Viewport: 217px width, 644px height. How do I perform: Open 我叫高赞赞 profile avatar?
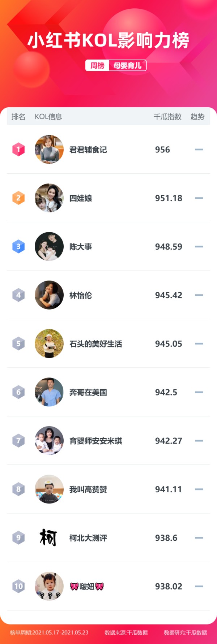(x=49, y=489)
